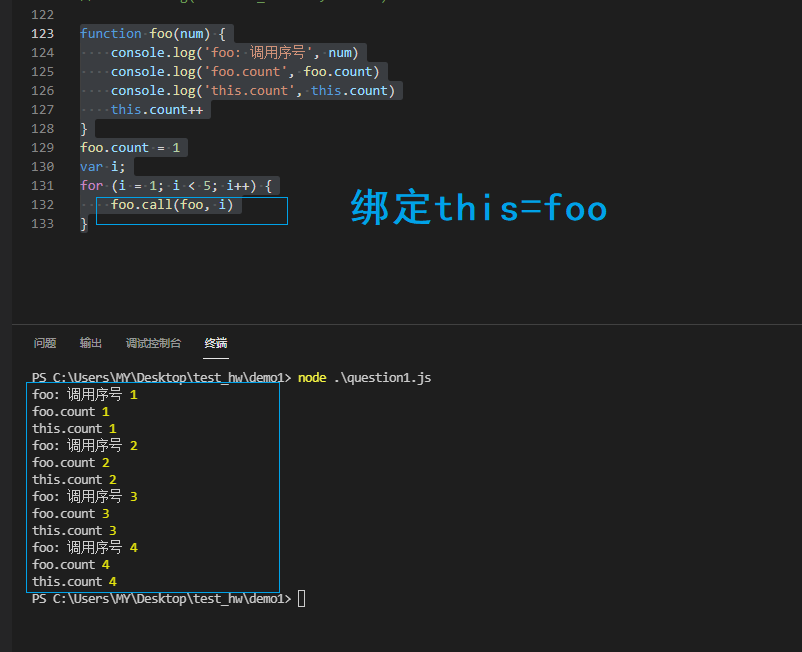Screen dimensions: 802x652
Task: Click the 'node .\question1.js' terminal command
Action: click(364, 378)
